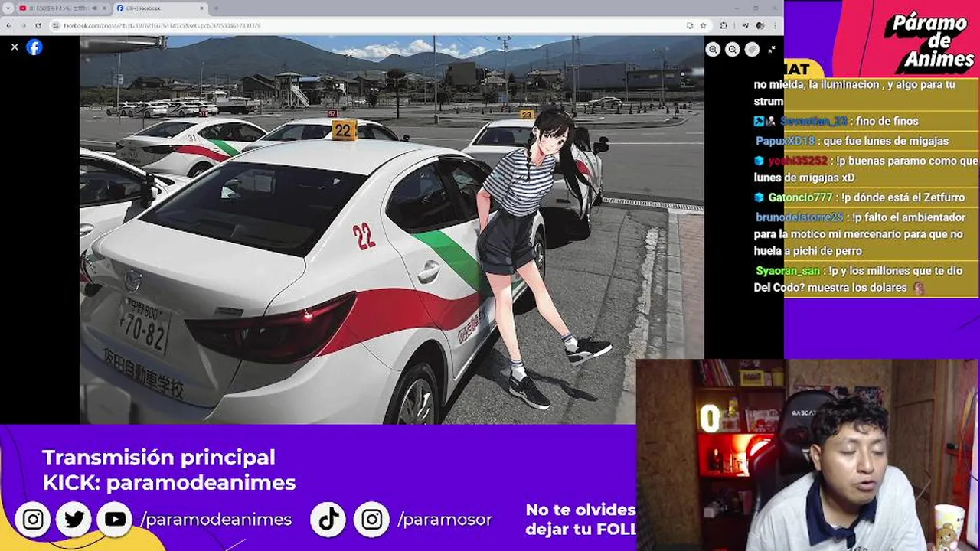Reload the current page

click(x=38, y=25)
